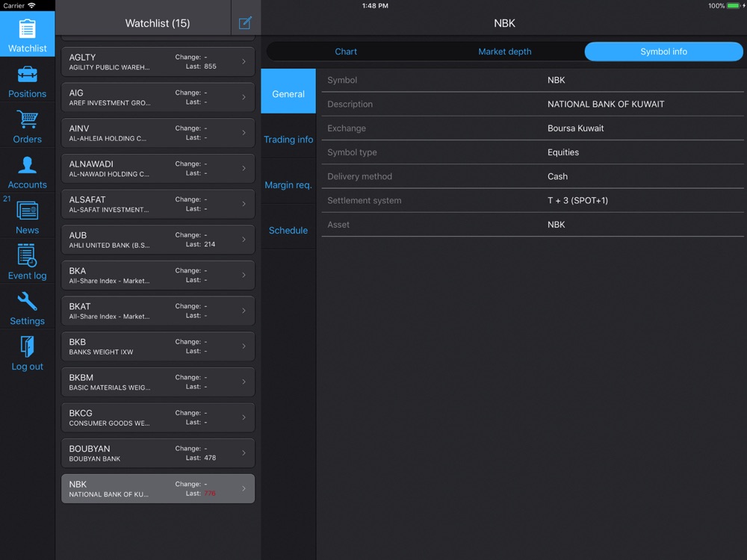
Task: Tap Wi-Fi icon in status bar
Action: click(x=32, y=6)
